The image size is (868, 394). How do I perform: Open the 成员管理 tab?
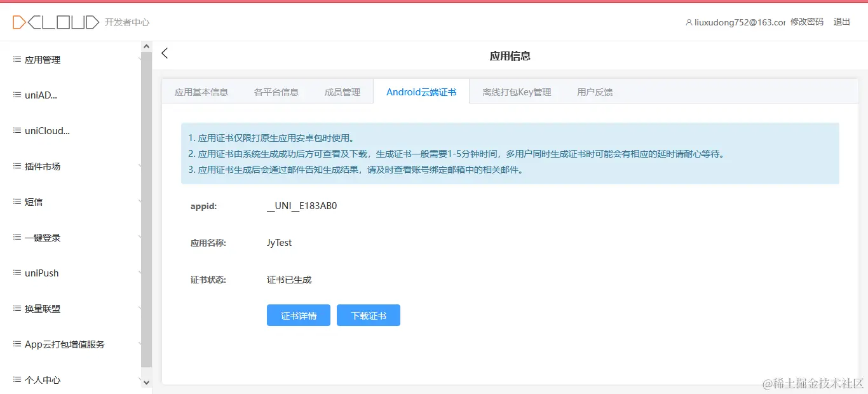[x=342, y=92]
